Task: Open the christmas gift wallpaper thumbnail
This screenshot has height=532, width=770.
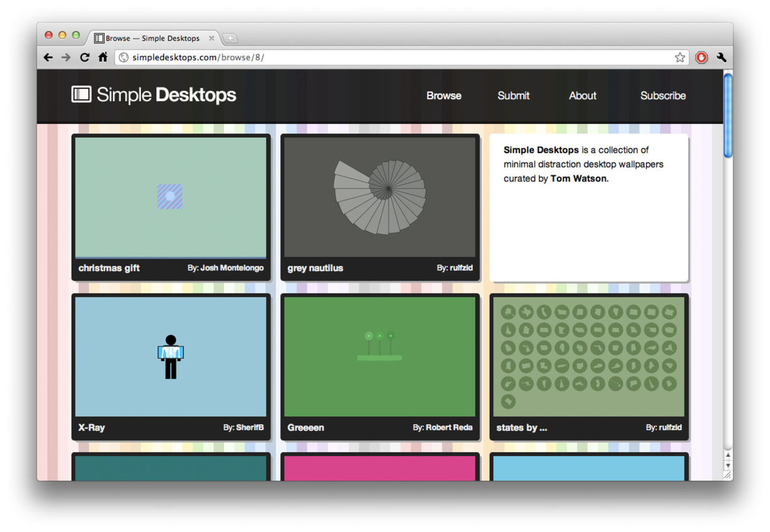Action: pyautogui.click(x=171, y=197)
